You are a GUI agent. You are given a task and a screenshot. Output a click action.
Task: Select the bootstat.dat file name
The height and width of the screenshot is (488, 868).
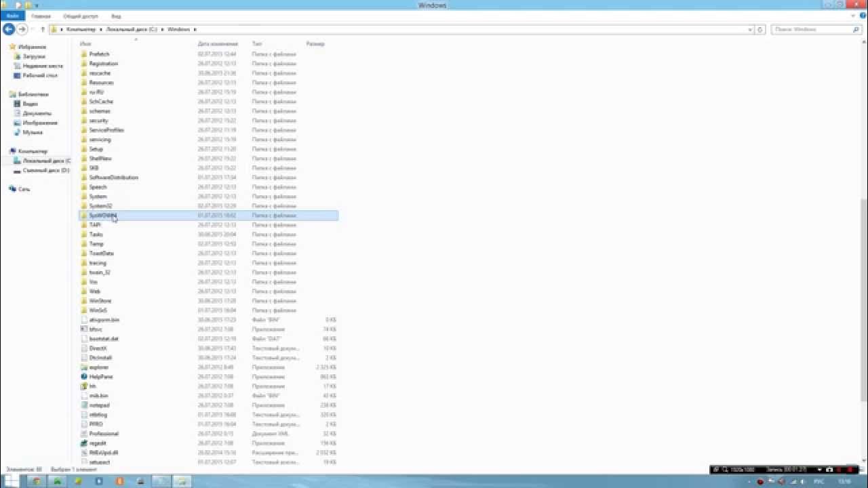coord(104,338)
